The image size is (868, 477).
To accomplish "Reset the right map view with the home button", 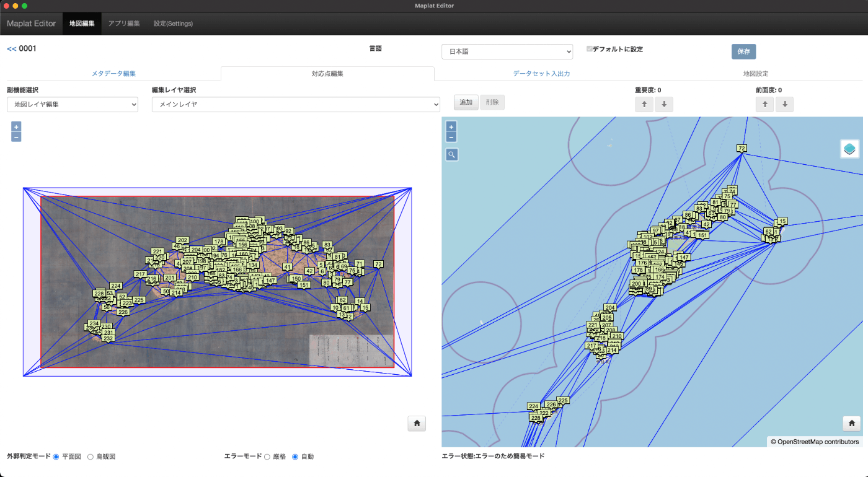I will tap(852, 423).
